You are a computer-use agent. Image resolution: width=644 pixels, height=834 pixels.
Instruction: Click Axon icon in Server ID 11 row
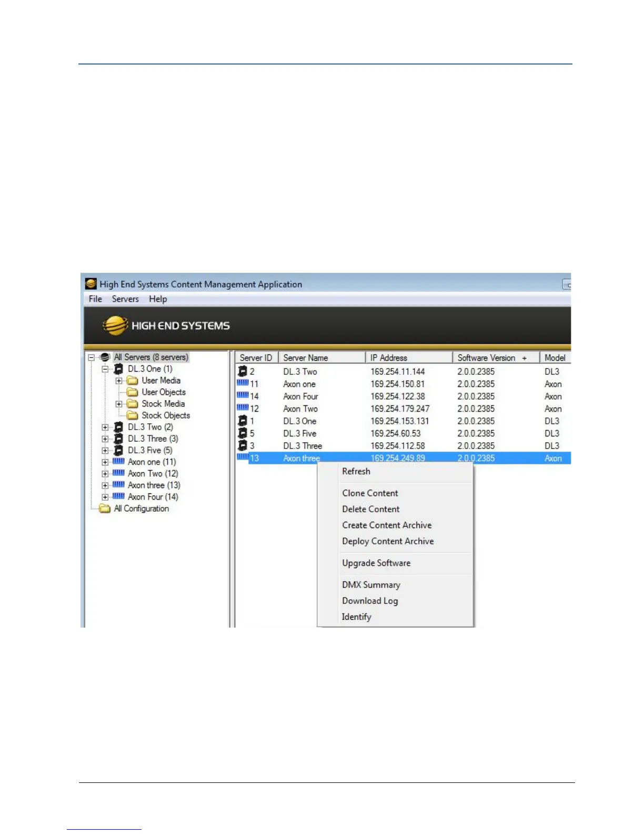(243, 383)
